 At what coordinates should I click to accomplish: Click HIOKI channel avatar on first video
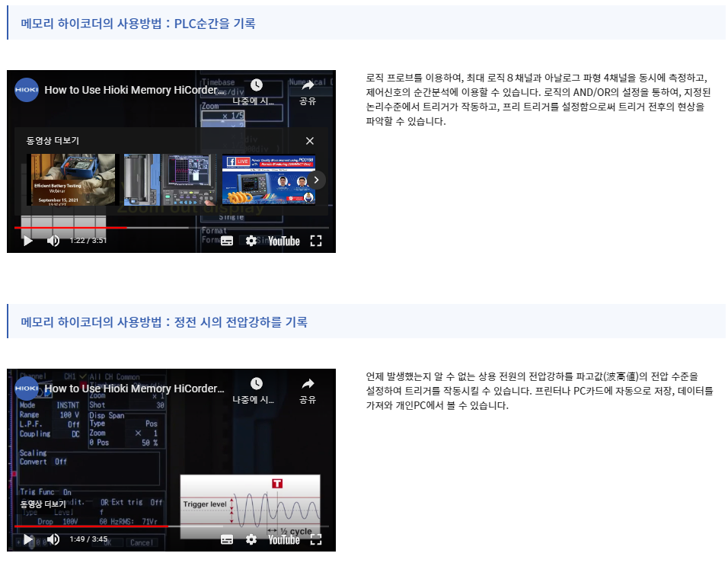click(x=27, y=90)
